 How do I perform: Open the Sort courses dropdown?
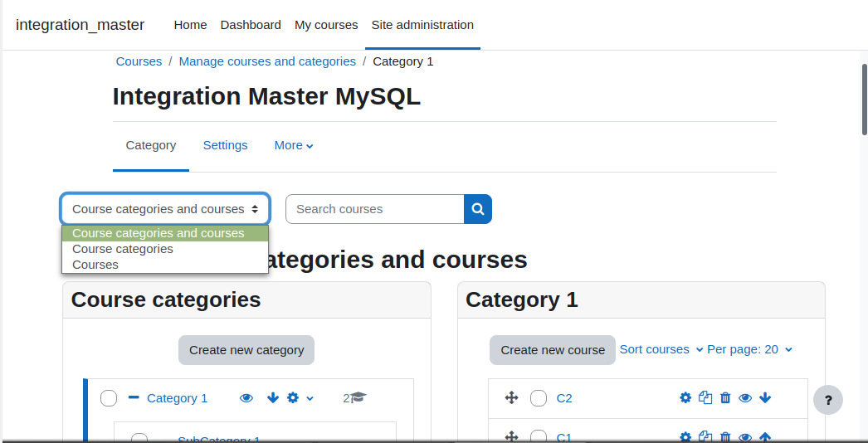point(661,349)
